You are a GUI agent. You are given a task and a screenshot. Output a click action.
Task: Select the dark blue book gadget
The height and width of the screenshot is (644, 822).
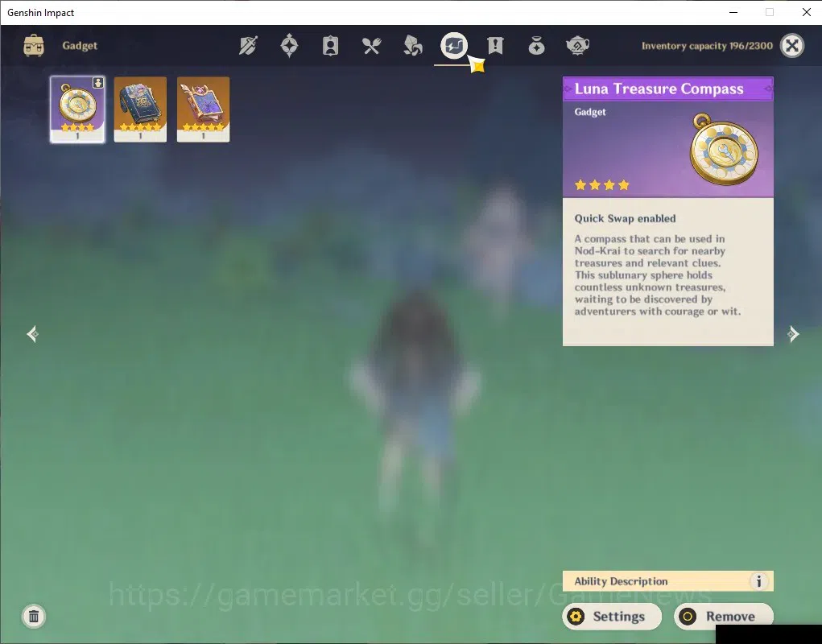point(141,109)
